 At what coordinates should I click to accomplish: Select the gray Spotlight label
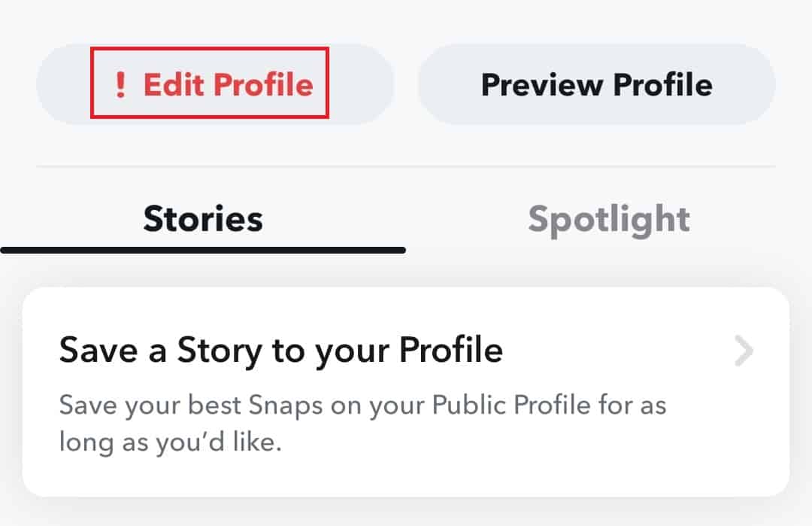609,220
